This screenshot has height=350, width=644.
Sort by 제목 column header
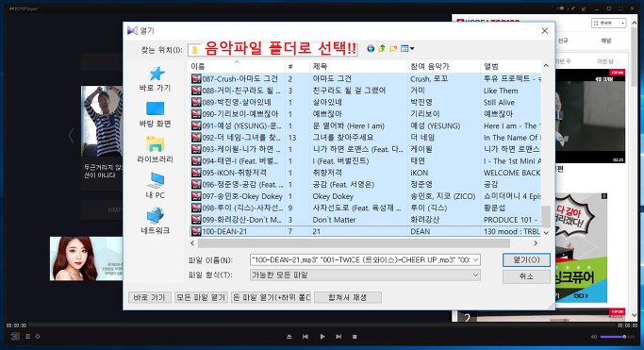coord(357,66)
